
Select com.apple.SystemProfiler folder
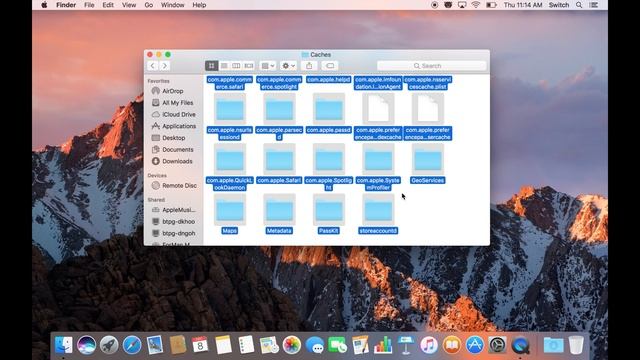(x=378, y=160)
